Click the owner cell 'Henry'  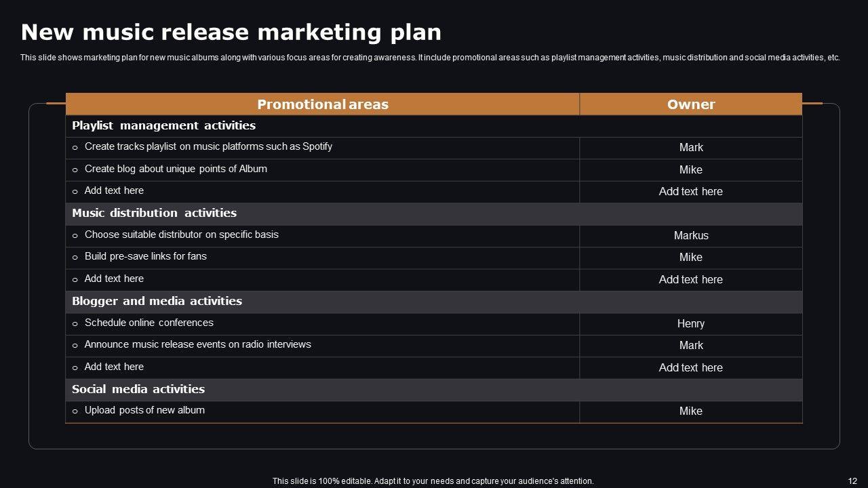pyautogui.click(x=691, y=324)
